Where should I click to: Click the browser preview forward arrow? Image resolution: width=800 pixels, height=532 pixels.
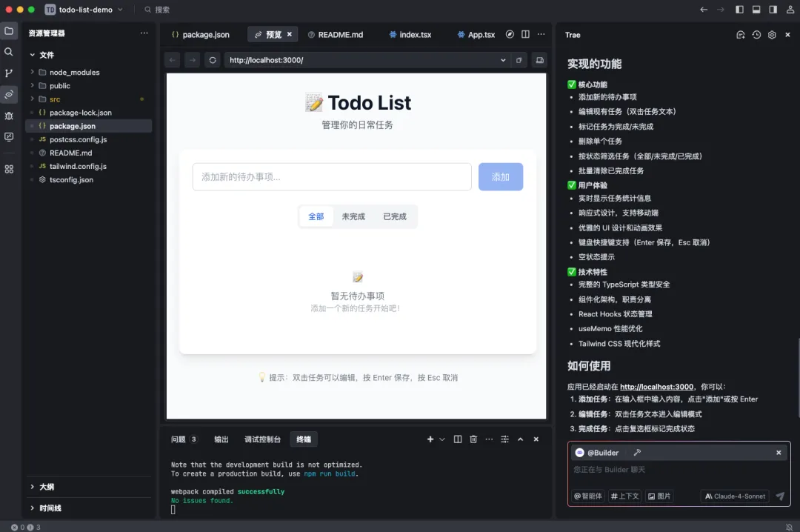point(193,60)
